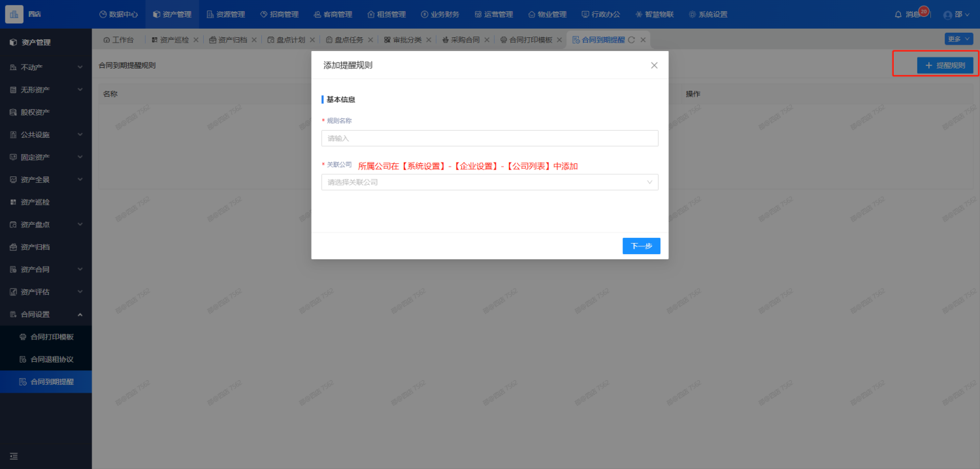Refresh the 合同到期提醒 tab with reload icon
This screenshot has height=469, width=980.
pos(632,40)
